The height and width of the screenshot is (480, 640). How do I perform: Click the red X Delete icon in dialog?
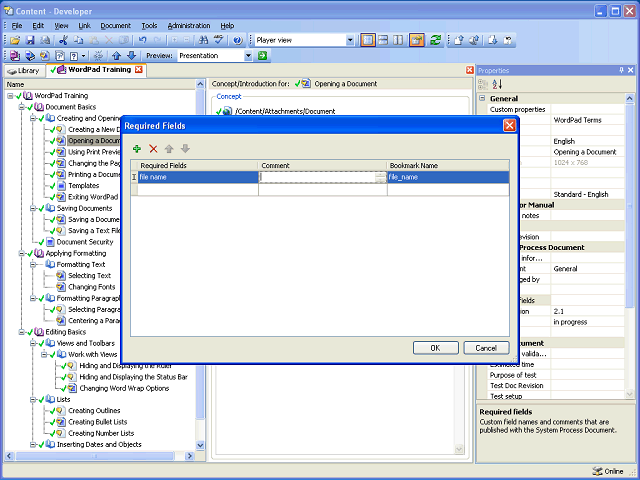tap(153, 149)
